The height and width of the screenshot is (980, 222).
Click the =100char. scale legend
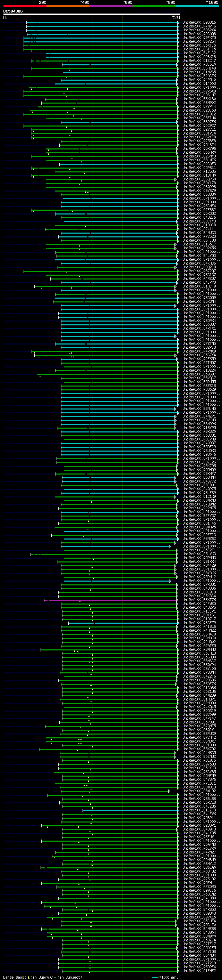coord(165,977)
